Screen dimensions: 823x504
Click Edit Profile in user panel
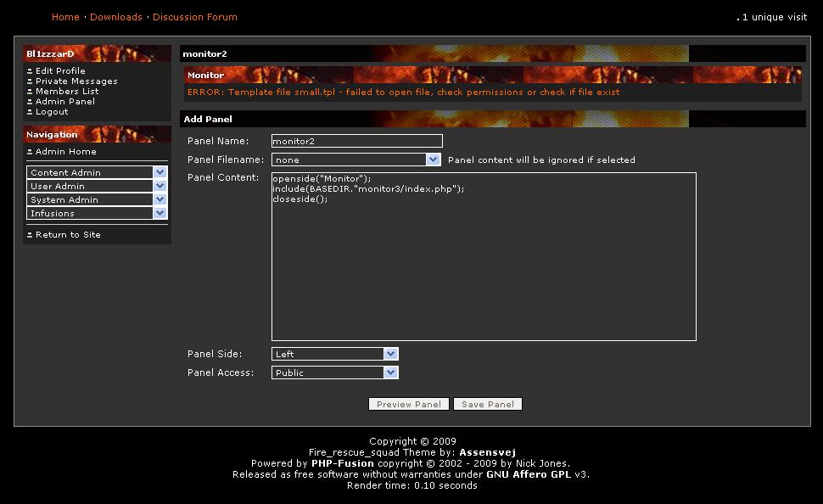click(60, 71)
